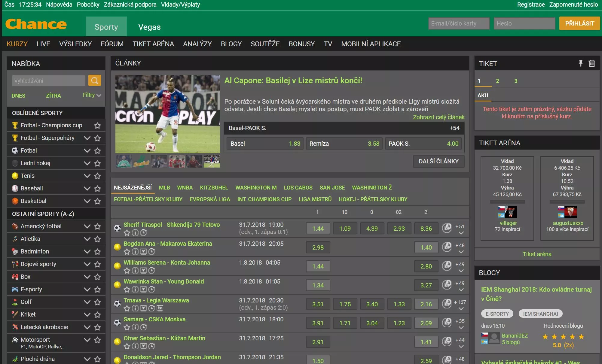
Task: Switch to the Vegas tab
Action: click(x=149, y=27)
